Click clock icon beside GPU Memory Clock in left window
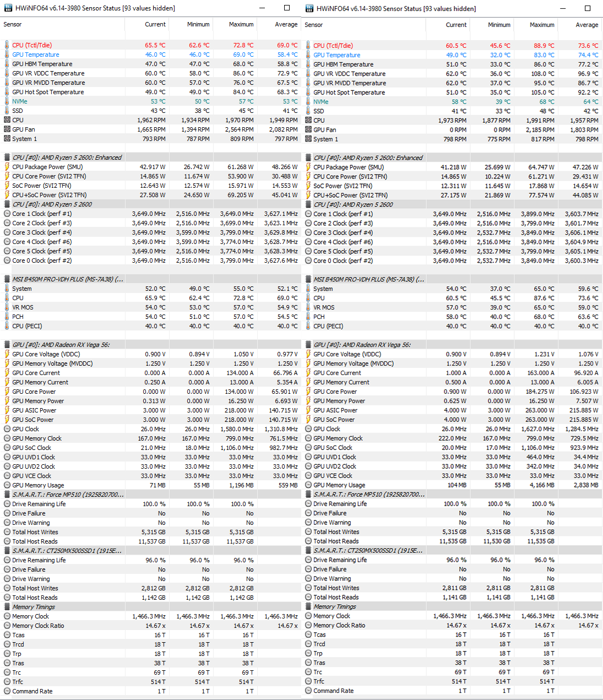The width and height of the screenshot is (603, 700). click(x=7, y=438)
